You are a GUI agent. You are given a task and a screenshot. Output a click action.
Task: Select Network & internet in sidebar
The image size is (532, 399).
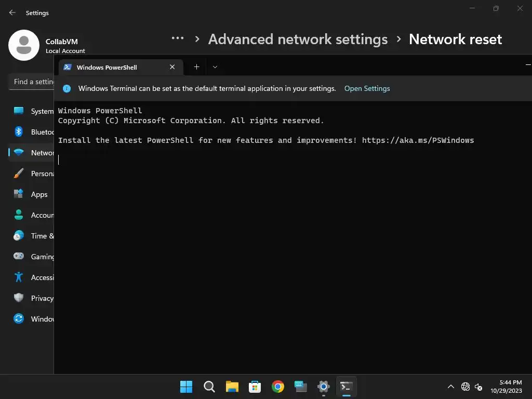point(31,153)
